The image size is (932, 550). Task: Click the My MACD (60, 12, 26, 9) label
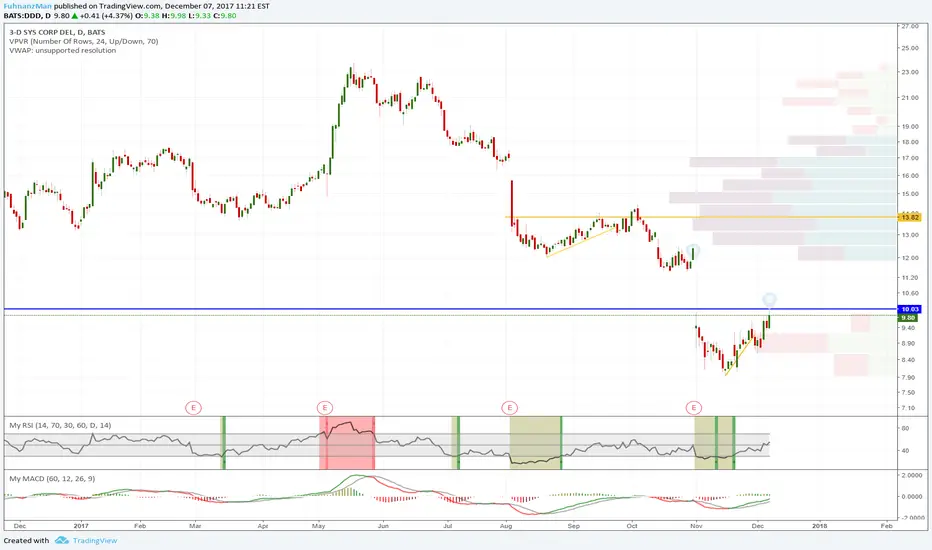click(52, 478)
